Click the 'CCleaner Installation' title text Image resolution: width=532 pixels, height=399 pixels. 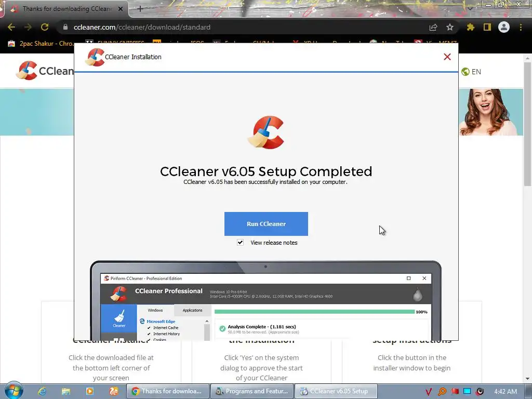click(x=133, y=57)
